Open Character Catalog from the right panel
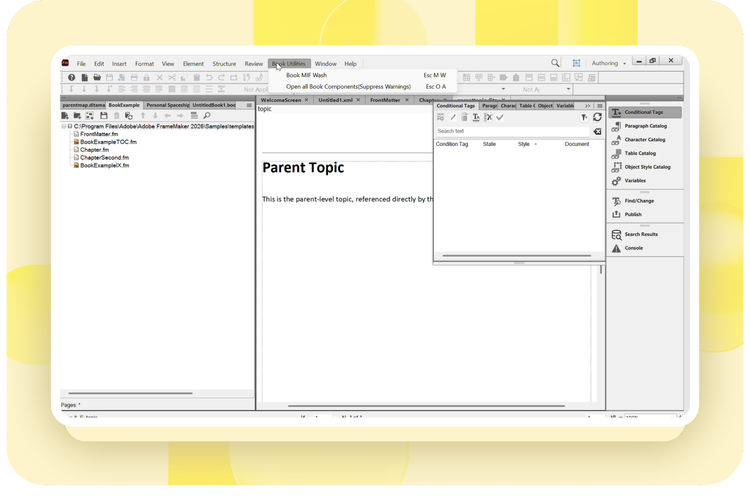The height and width of the screenshot is (496, 750). coord(645,140)
